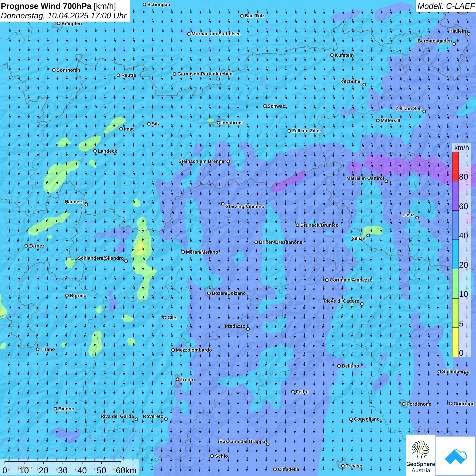Click the Bassano del Grappa label
The width and height of the screenshot is (476, 476).
(x=242, y=441)
